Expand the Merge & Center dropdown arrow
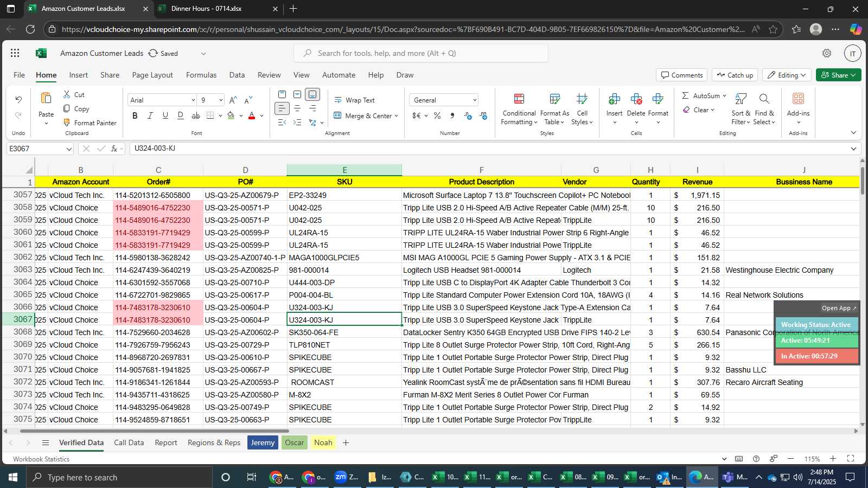 click(x=397, y=115)
